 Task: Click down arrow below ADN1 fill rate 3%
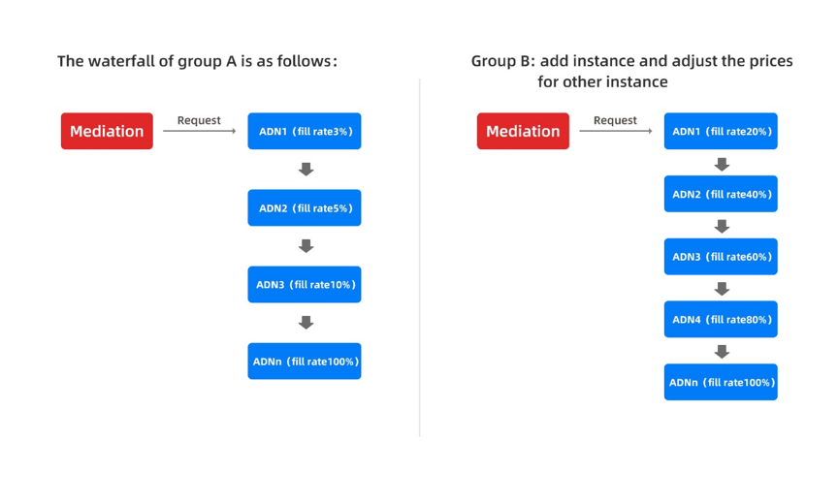(x=306, y=170)
